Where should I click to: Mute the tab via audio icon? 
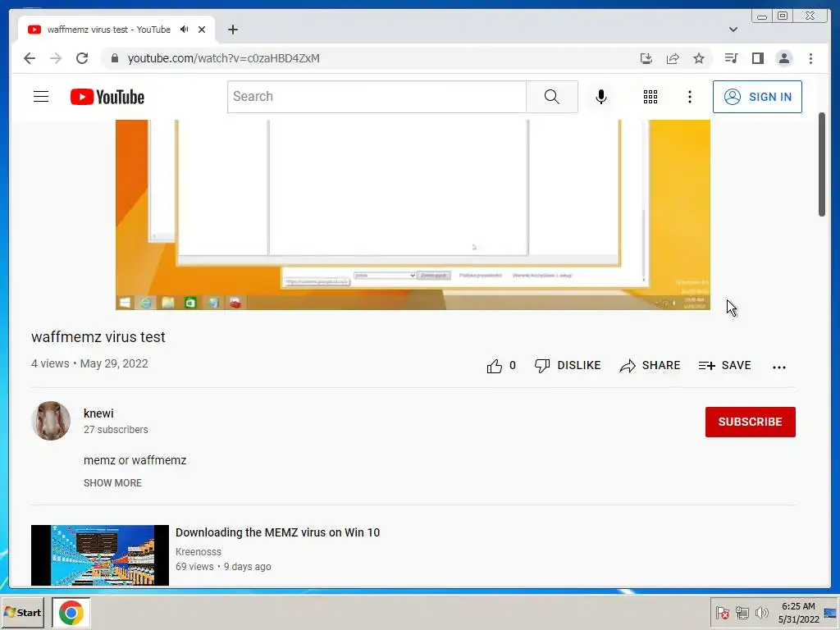pos(185,30)
